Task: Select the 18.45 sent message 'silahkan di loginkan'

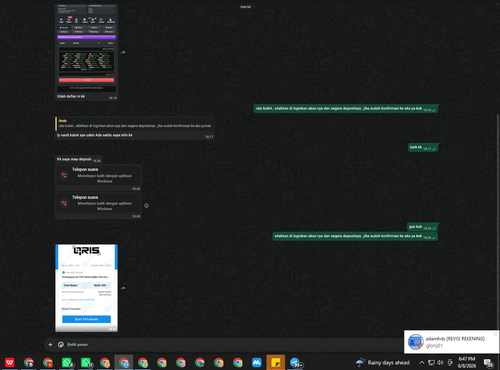Action: coord(355,236)
